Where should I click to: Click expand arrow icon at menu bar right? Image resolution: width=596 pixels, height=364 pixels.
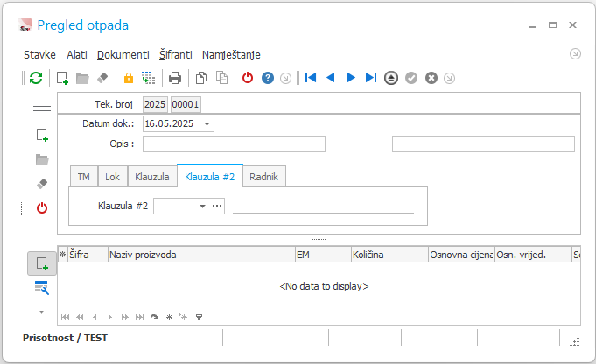[575, 54]
